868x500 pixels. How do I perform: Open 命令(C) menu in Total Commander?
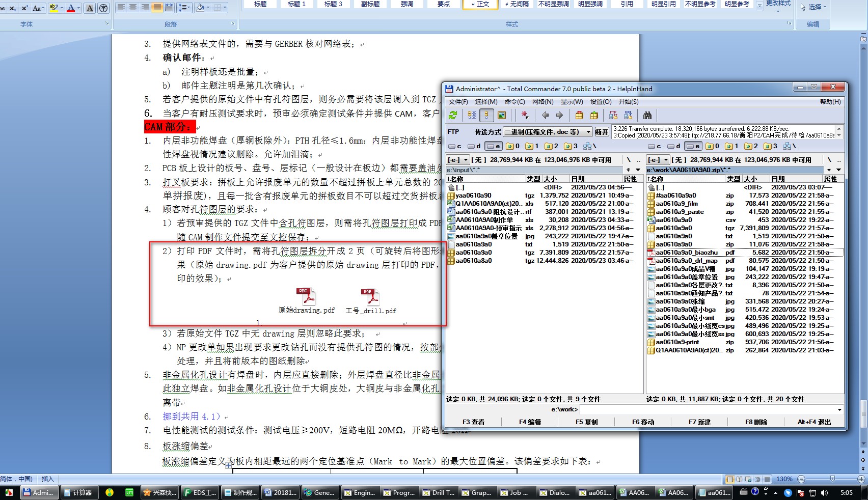coord(515,102)
